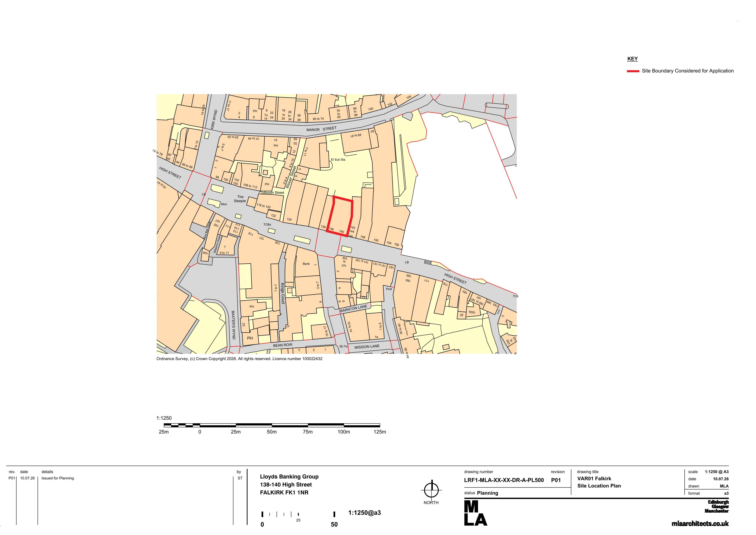Click 'Issued for Planning.' revision detail
Screen dimensions: 756x535
[x=58, y=478]
